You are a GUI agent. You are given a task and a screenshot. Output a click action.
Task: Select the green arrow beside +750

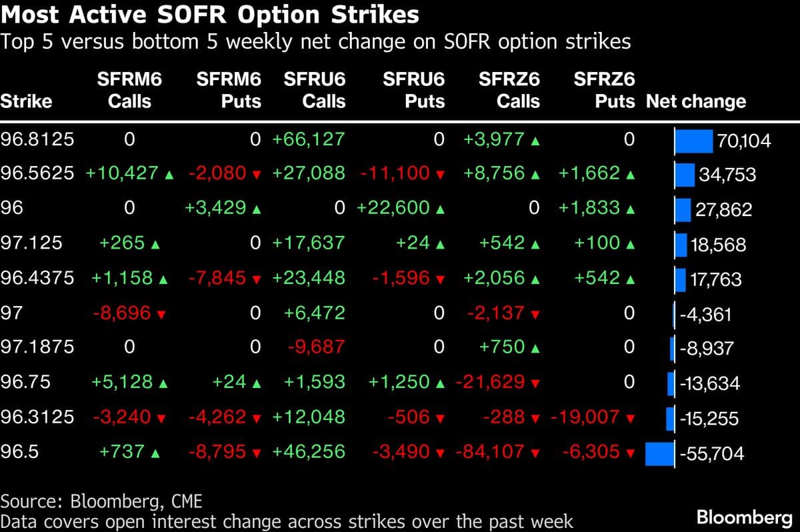click(x=535, y=349)
